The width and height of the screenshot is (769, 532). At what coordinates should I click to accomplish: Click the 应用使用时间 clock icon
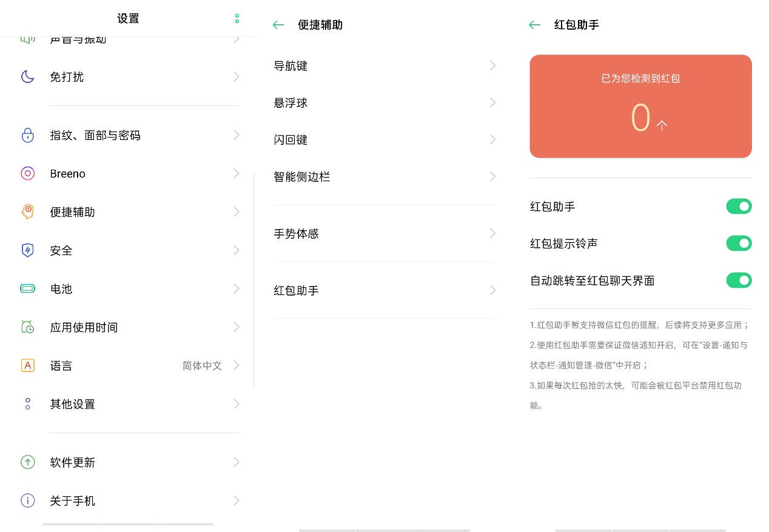pyautogui.click(x=27, y=327)
